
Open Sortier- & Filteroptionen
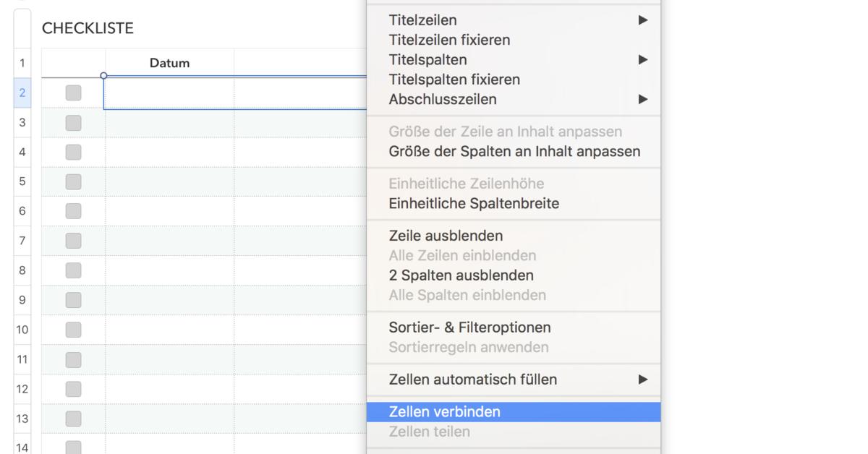tap(469, 327)
